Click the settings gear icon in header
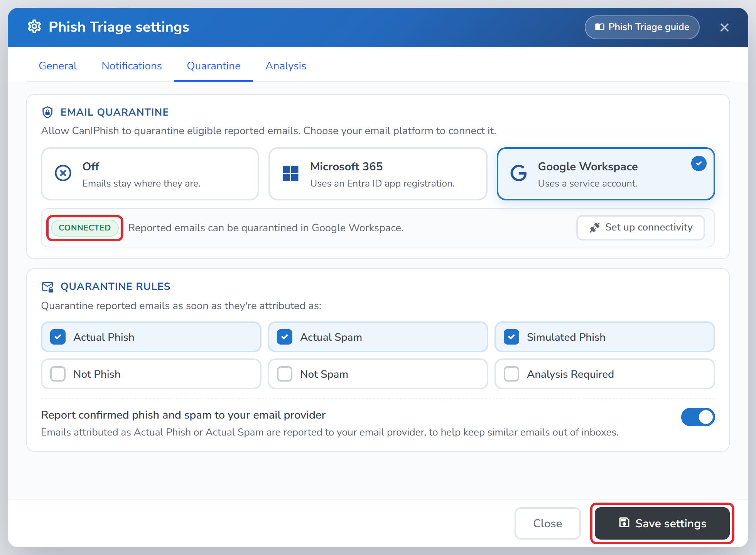This screenshot has width=756, height=555. (x=34, y=27)
